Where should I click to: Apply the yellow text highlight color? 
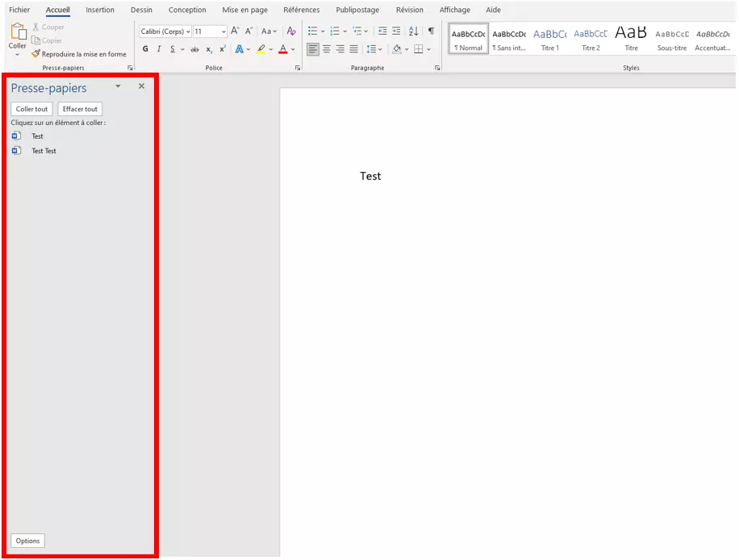coord(261,49)
